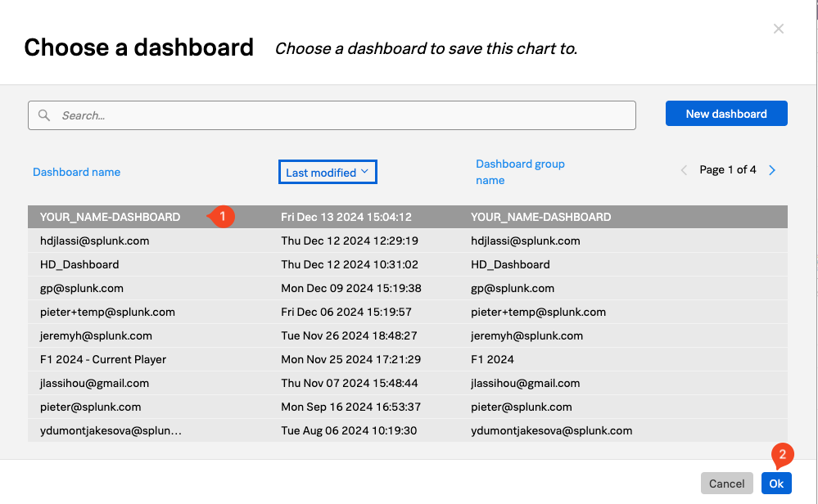Click the red numbered badge 2 annotation
This screenshot has height=504, width=818.
pyautogui.click(x=782, y=456)
